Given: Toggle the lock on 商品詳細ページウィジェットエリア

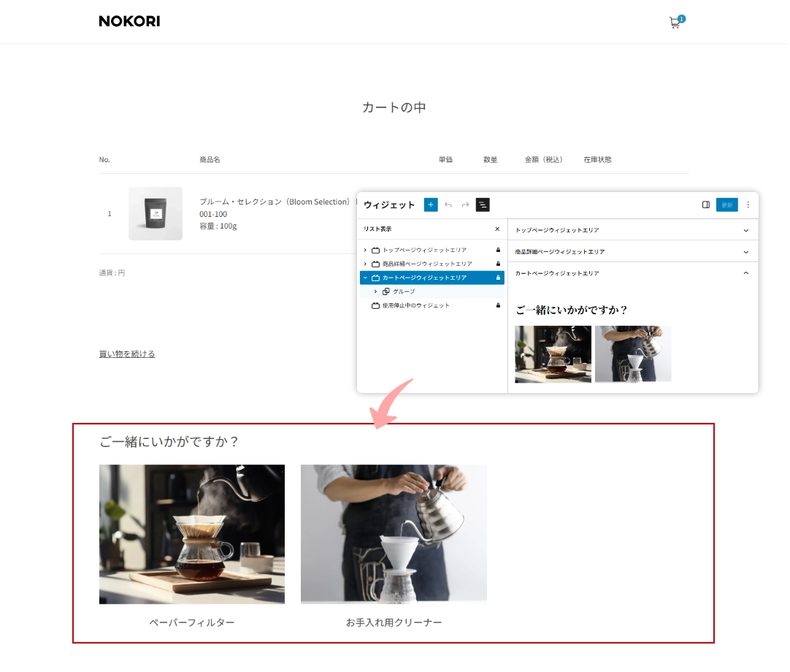Looking at the screenshot, I should pyautogui.click(x=497, y=264).
